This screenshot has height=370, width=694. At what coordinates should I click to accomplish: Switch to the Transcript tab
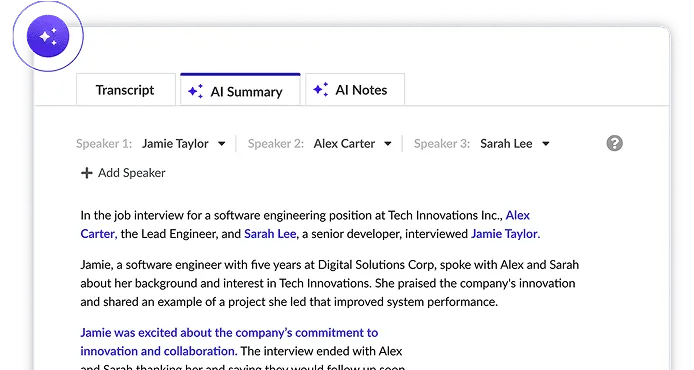coord(126,90)
